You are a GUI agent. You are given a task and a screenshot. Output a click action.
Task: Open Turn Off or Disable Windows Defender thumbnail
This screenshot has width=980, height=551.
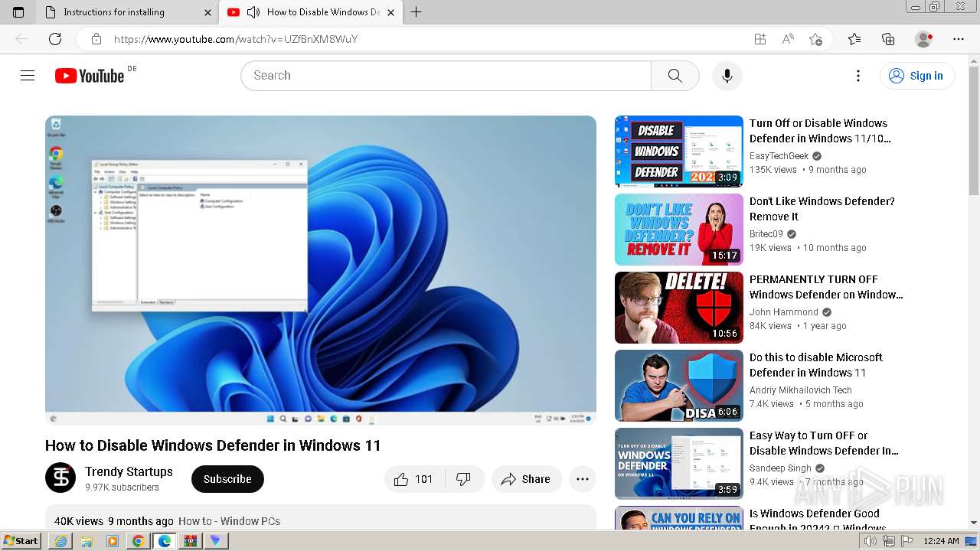click(679, 152)
